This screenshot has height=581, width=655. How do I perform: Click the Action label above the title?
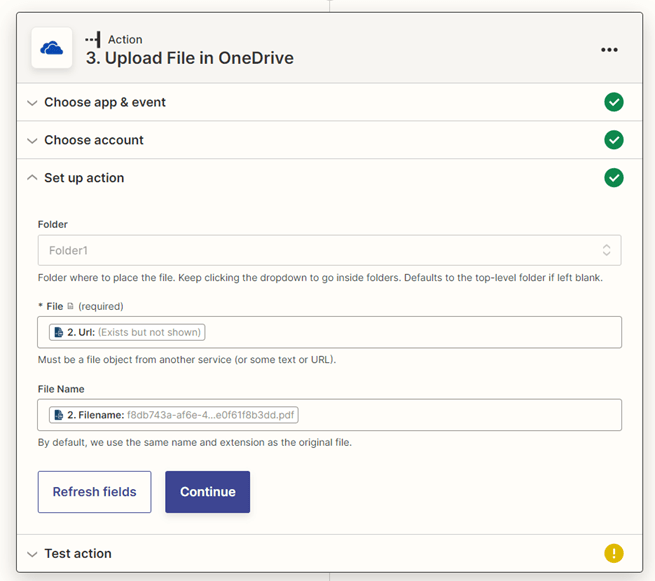(125, 40)
